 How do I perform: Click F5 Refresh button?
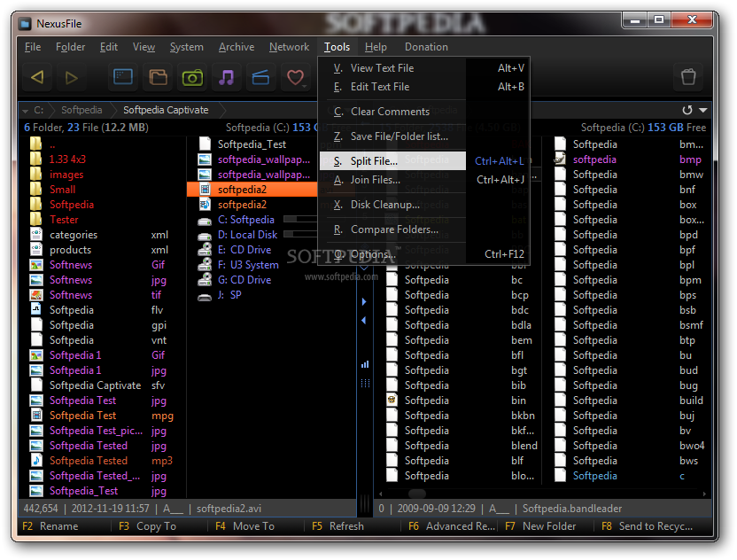(338, 526)
